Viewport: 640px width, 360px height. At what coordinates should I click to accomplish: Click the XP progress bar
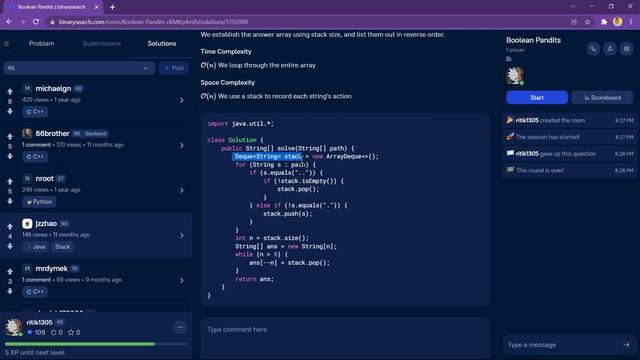point(96,344)
